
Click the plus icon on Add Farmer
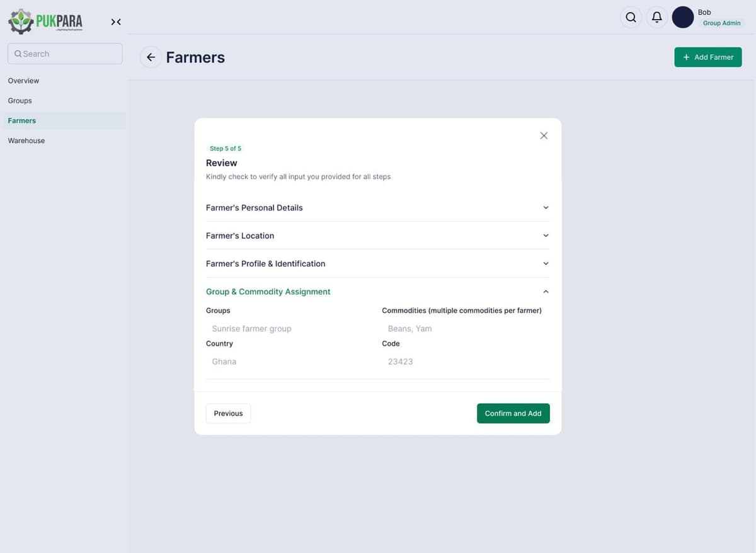686,57
